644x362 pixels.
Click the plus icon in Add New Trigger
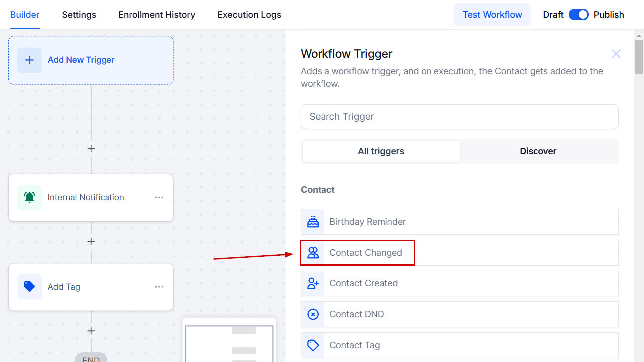coord(29,60)
